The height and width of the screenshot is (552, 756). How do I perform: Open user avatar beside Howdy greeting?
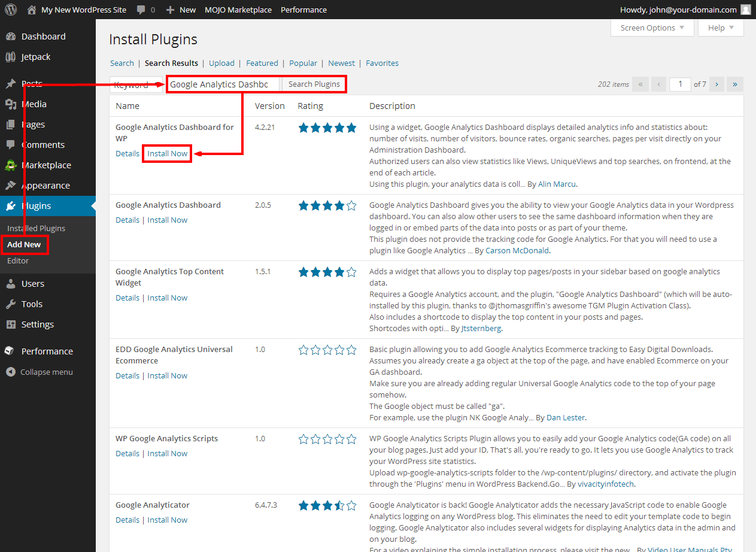point(745,10)
